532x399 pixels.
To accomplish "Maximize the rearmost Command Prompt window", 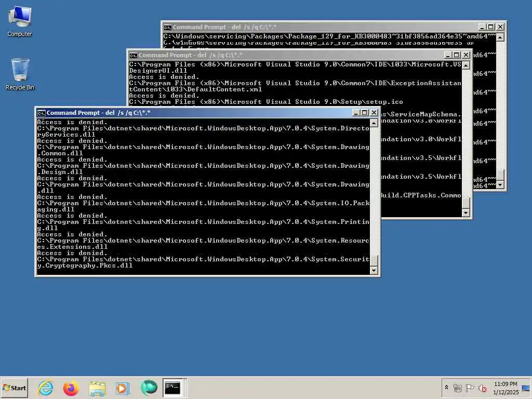I will coord(491,27).
